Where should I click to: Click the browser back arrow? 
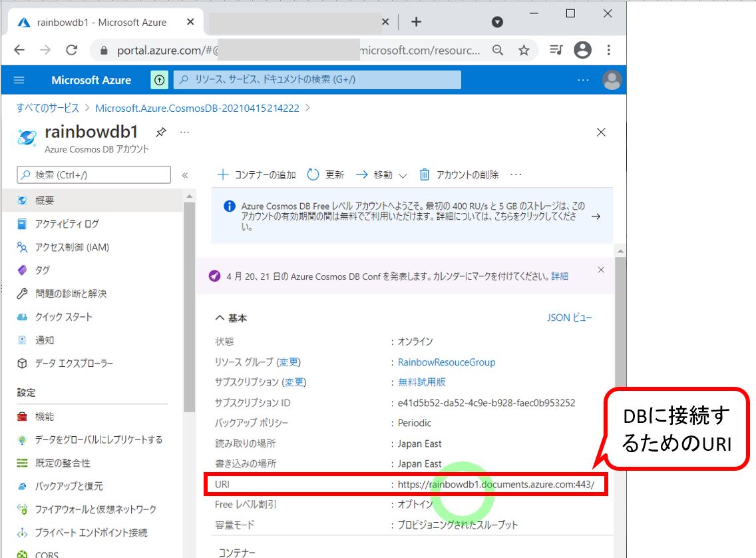(x=19, y=50)
